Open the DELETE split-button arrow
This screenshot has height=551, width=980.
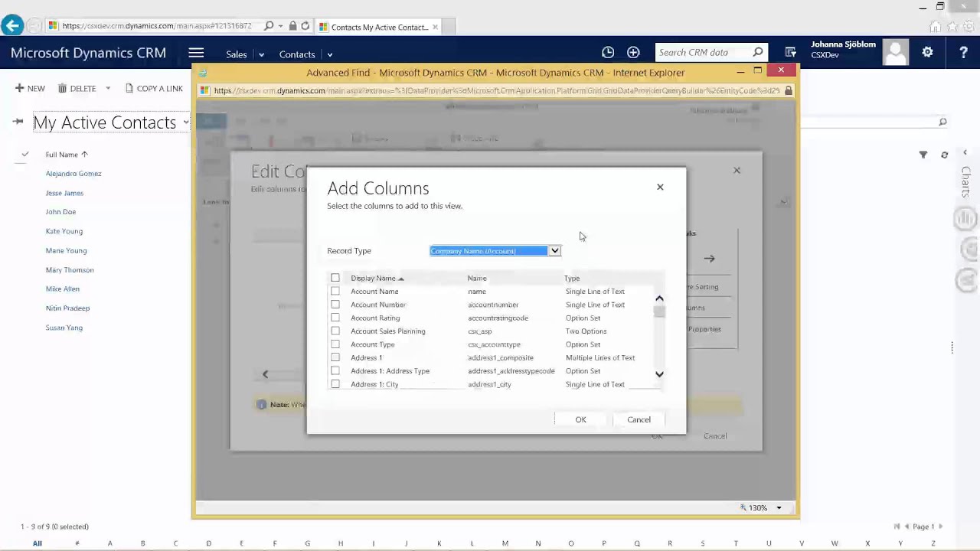[x=108, y=88]
